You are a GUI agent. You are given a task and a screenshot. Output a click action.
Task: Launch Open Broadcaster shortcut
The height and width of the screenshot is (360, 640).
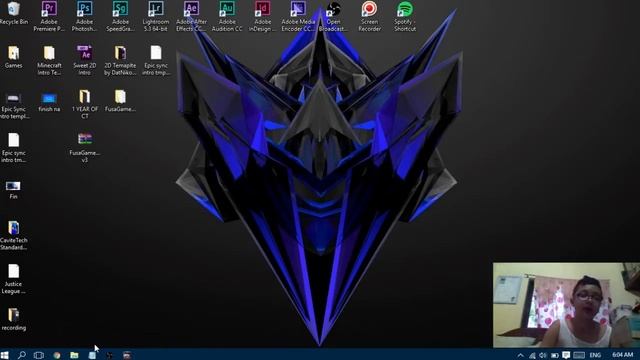pyautogui.click(x=333, y=16)
